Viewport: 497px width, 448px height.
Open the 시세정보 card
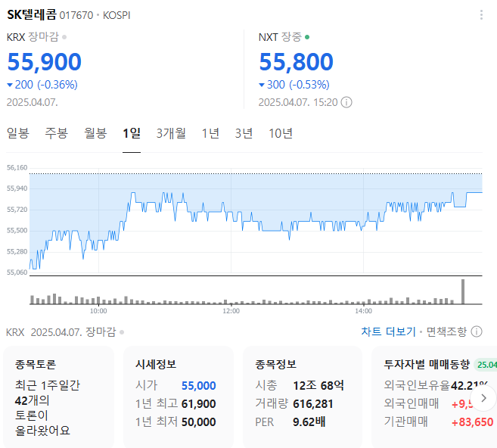[x=179, y=397]
